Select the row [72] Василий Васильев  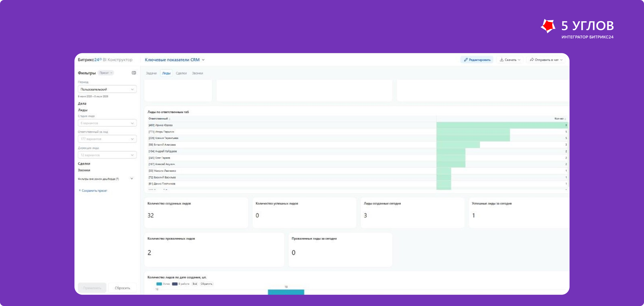tap(357, 177)
